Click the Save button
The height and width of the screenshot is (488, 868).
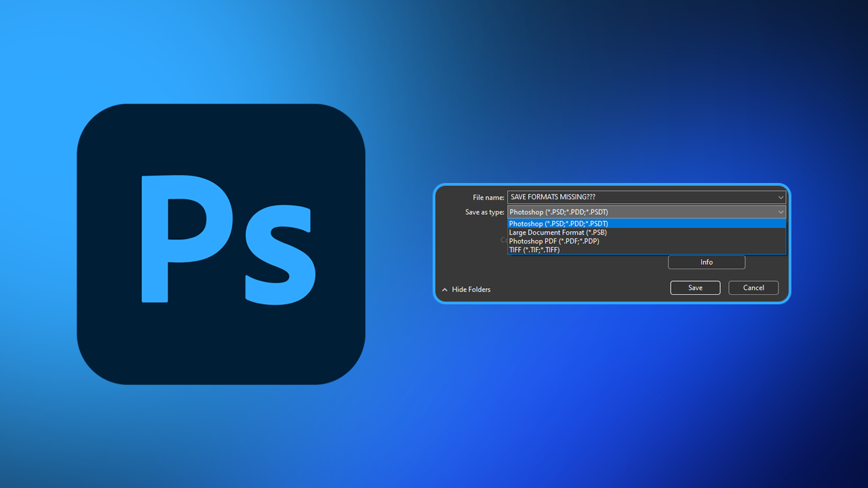(x=695, y=288)
